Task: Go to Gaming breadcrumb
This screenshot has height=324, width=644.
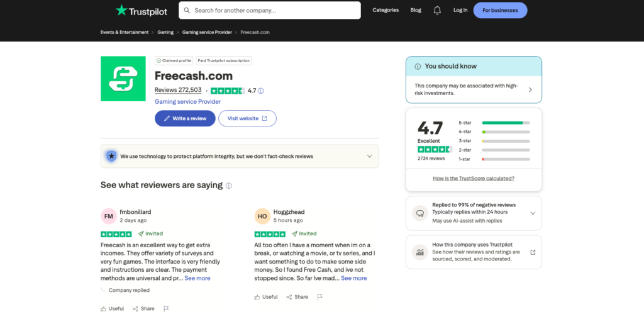Action: tap(165, 33)
